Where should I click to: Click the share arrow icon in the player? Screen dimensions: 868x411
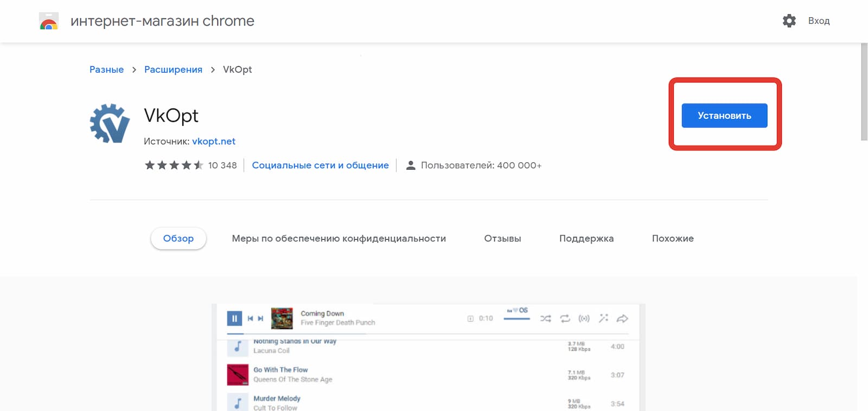click(622, 318)
